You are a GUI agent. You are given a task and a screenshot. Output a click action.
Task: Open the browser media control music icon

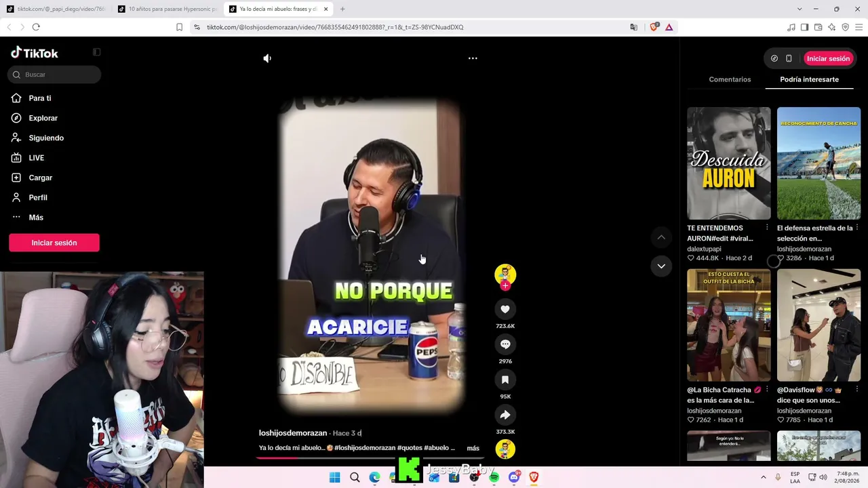791,27
